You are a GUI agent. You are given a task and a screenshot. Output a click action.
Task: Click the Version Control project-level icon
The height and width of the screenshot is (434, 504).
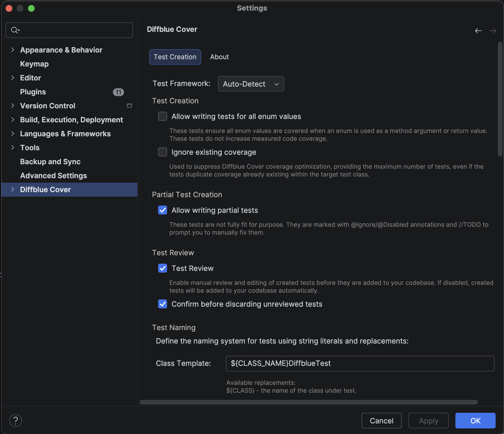point(129,106)
